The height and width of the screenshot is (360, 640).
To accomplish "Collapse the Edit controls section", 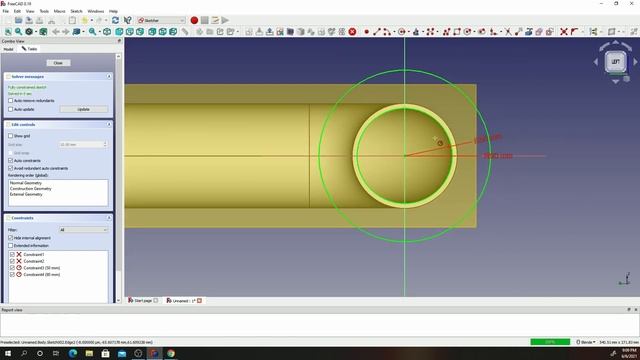I will click(x=109, y=124).
